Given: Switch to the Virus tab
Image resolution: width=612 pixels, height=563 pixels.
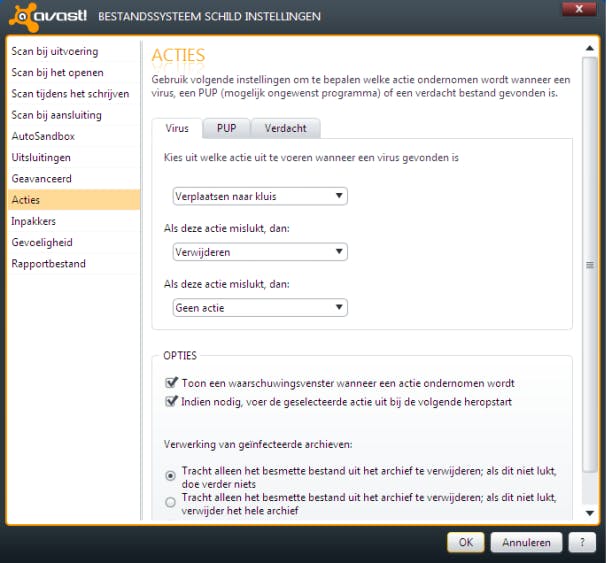Looking at the screenshot, I should [177, 128].
